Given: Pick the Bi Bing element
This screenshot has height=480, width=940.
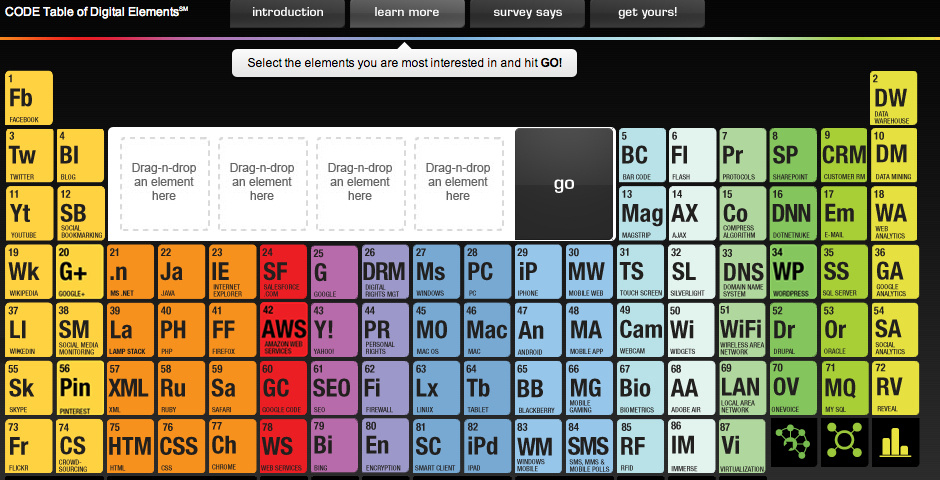Looking at the screenshot, I should 334,445.
